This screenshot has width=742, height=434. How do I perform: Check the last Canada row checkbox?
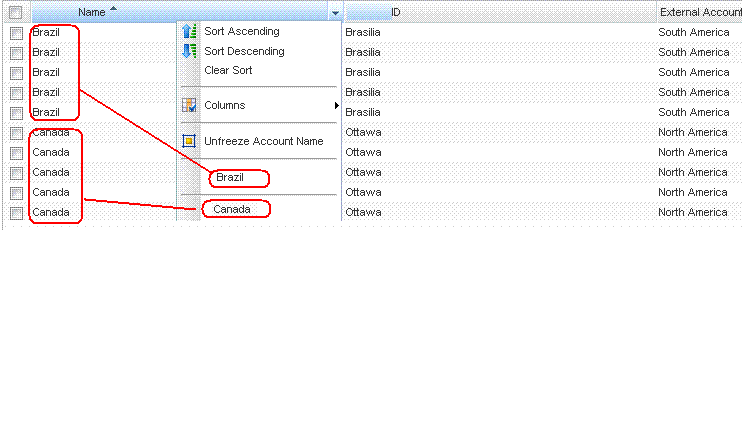[16, 213]
